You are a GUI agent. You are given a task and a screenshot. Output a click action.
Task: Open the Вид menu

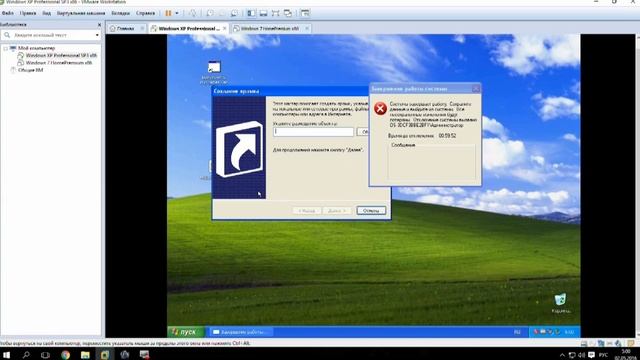(47, 13)
